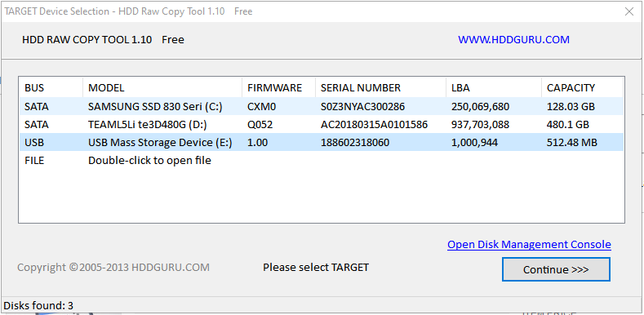Click the Q052 firmware cell

coord(260,124)
